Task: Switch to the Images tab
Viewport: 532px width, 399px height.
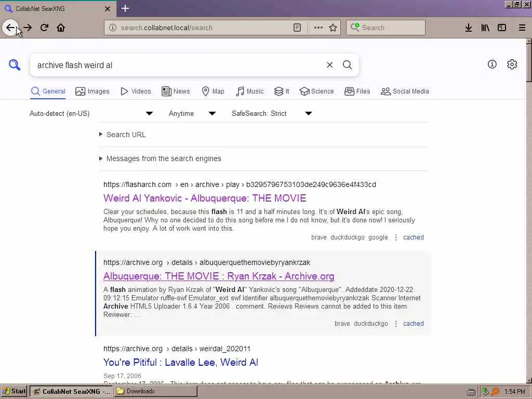Action: tap(92, 91)
